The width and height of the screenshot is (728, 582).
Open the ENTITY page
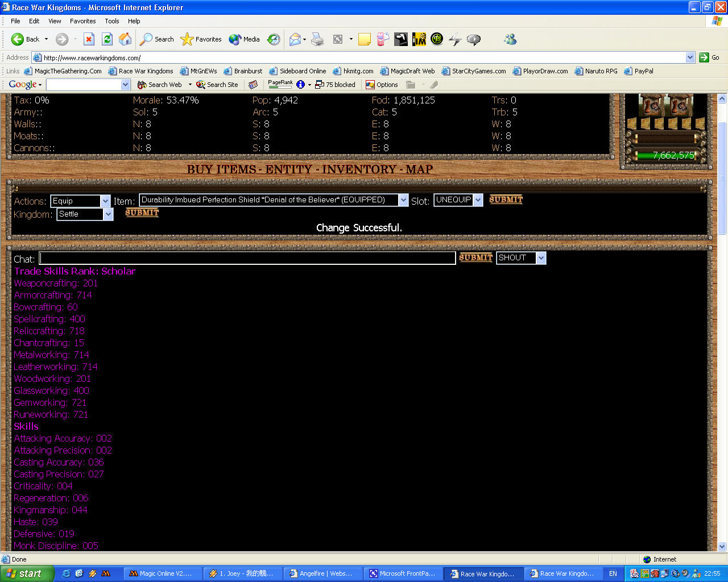click(x=288, y=169)
